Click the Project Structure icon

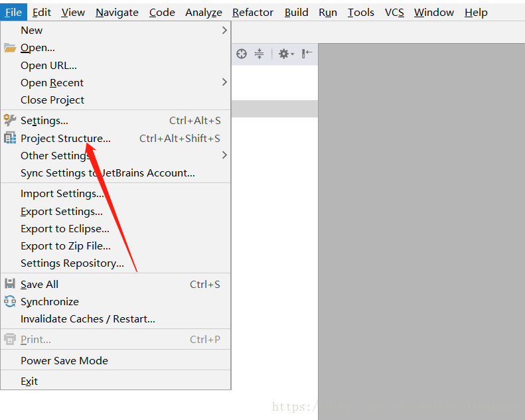[10, 138]
